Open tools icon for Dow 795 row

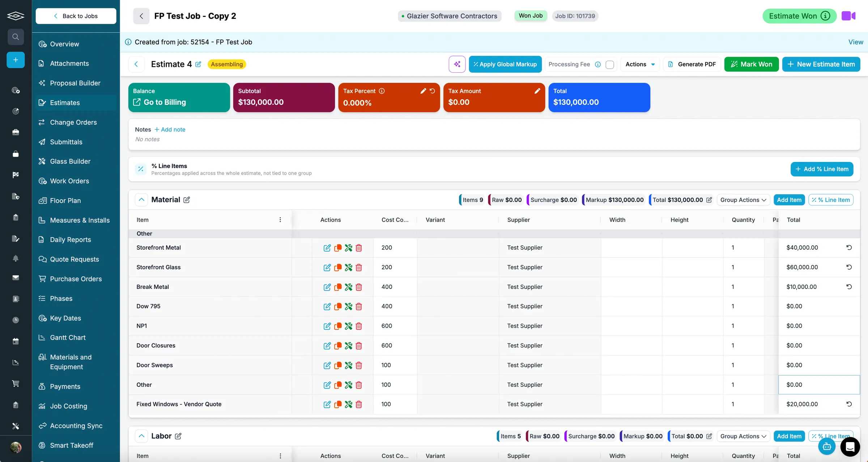point(348,306)
